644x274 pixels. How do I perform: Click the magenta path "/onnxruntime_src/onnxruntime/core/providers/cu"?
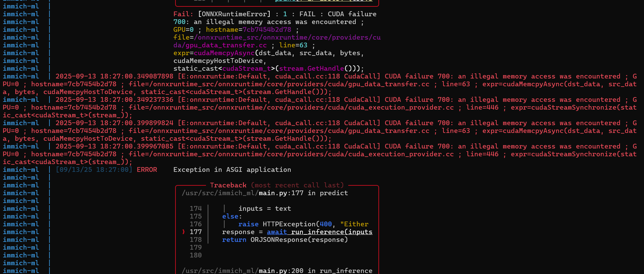pos(287,37)
